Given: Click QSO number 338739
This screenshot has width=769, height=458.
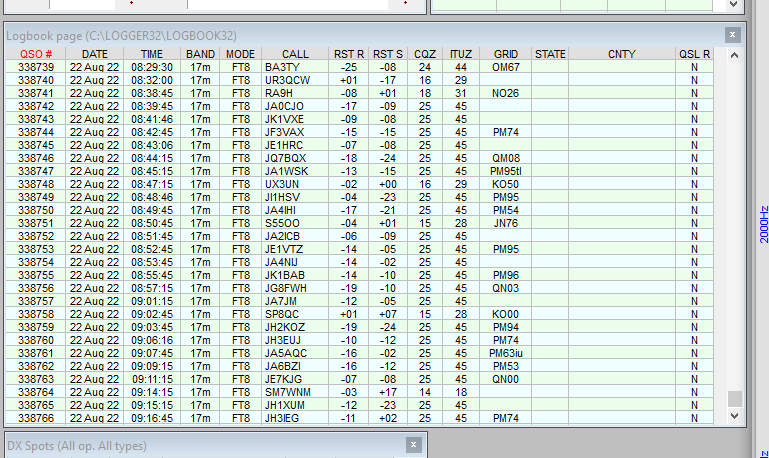Looking at the screenshot, I should (36, 67).
